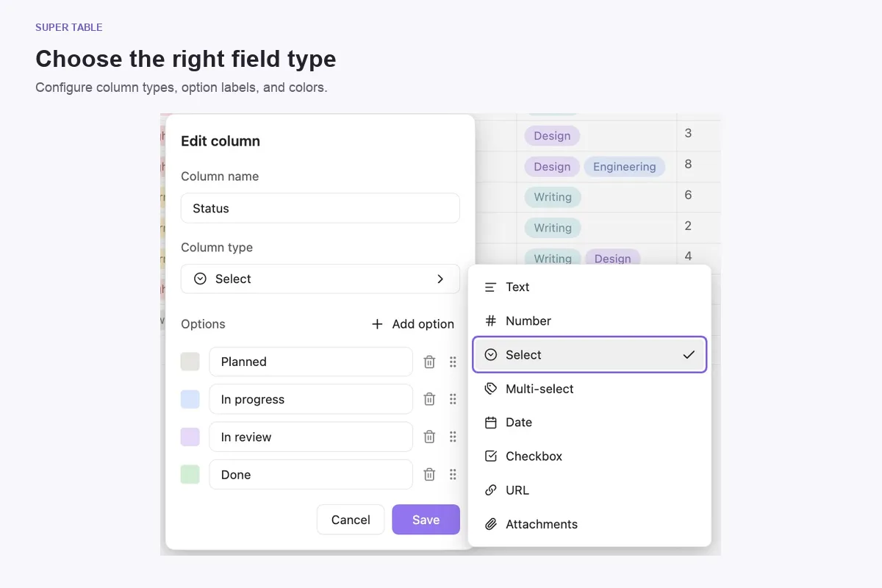Click the Engineering tag in the table
This screenshot has height=588, width=882.
(x=625, y=167)
